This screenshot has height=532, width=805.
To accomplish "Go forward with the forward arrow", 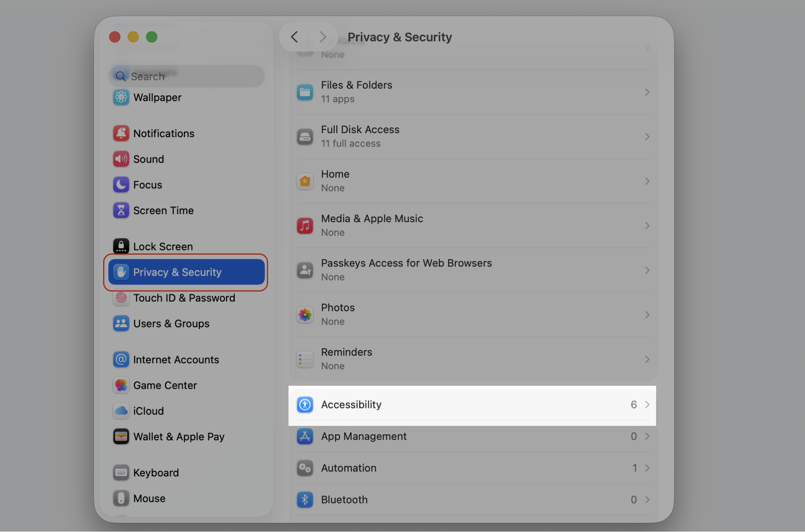I will coord(323,37).
